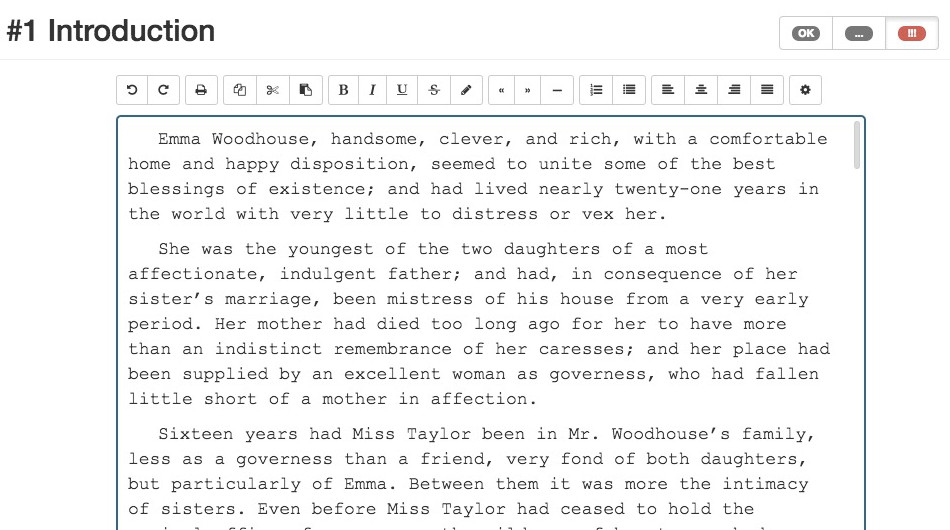Create a numbered list
This screenshot has width=950, height=530.
pos(596,90)
